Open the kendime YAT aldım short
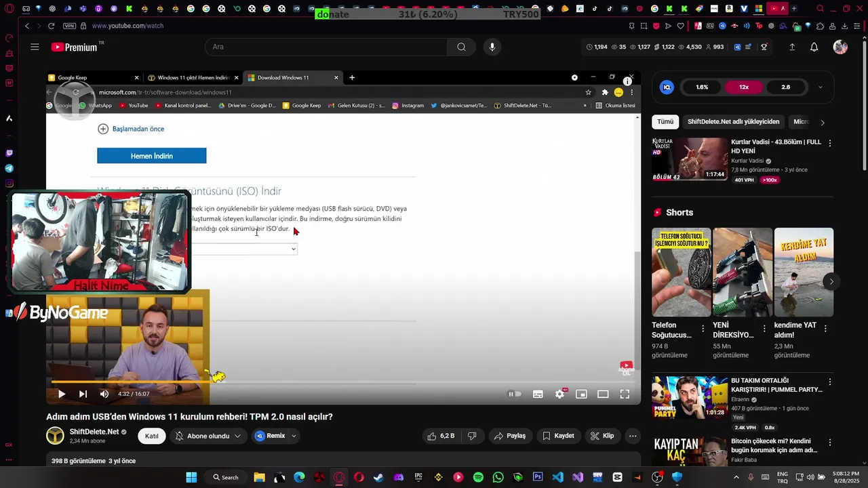Viewport: 868px width, 488px height. click(x=804, y=272)
